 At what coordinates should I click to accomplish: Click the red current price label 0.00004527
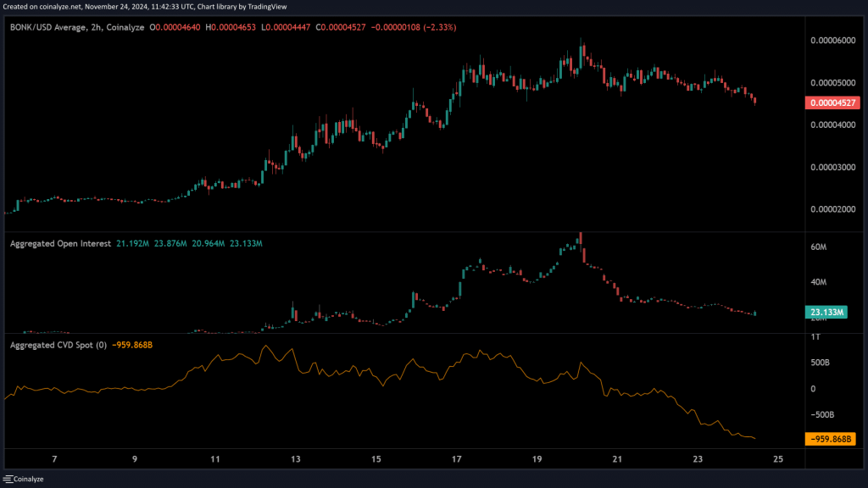tap(832, 103)
